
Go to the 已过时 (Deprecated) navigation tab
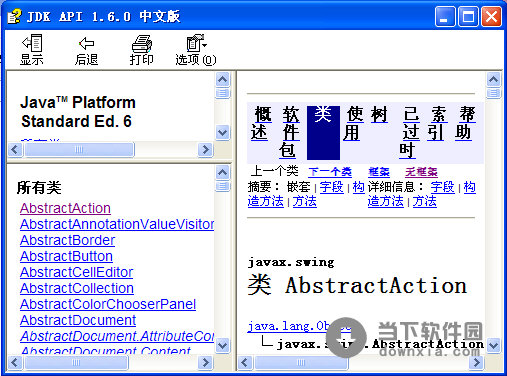point(409,132)
